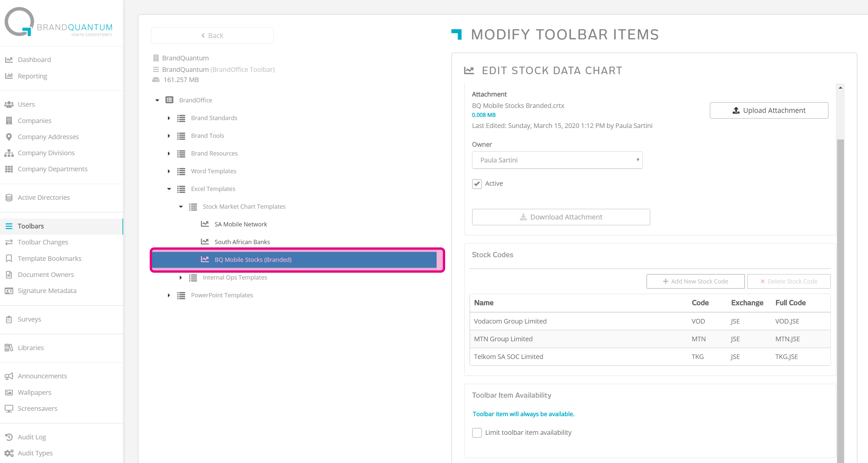Click the Announcements megaphone icon
The height and width of the screenshot is (463, 868).
[9, 376]
